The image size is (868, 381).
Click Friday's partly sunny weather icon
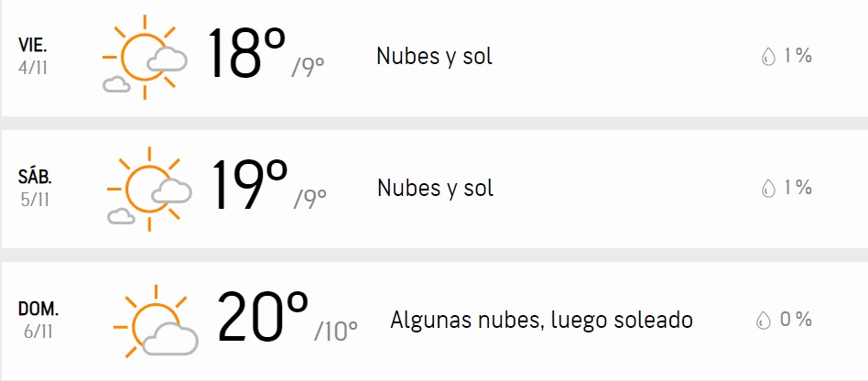pyautogui.click(x=145, y=60)
